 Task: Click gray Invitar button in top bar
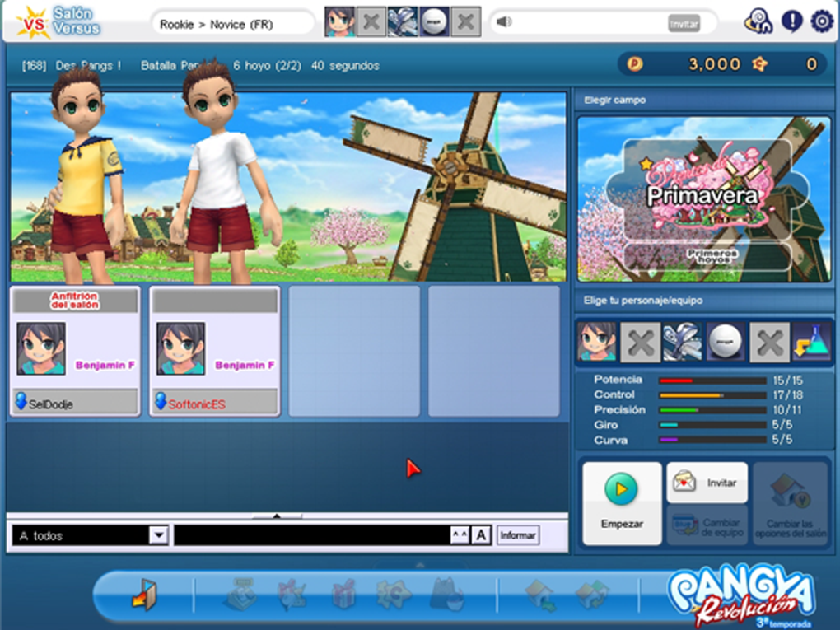click(684, 24)
